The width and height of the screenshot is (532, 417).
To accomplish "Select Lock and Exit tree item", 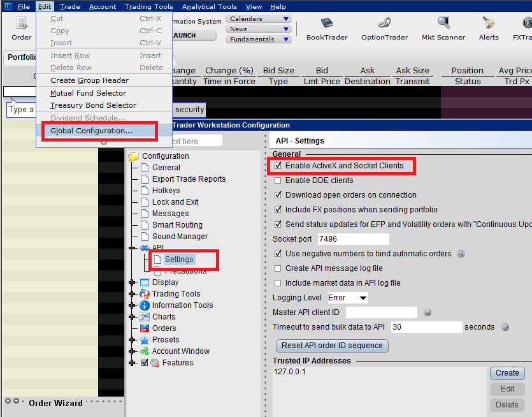I will point(175,202).
